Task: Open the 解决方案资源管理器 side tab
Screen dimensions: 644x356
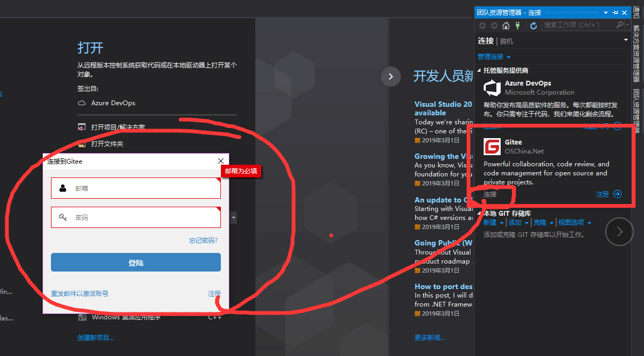Action: pos(637,53)
